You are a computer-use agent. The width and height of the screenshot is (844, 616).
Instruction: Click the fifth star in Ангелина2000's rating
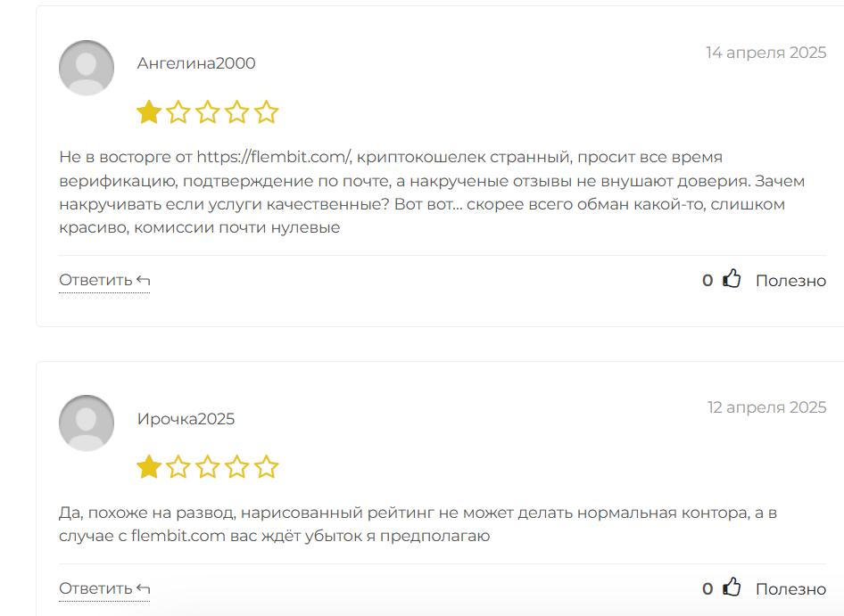coord(267,112)
